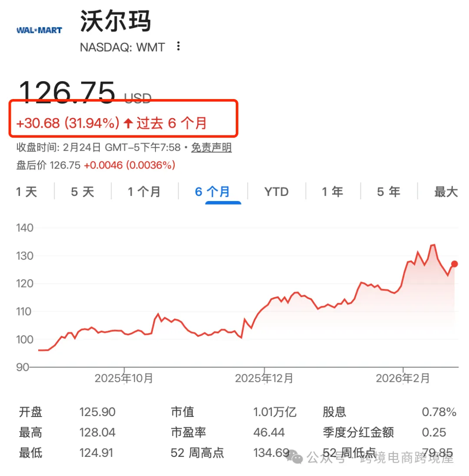Select the 1 年 time range
The height and width of the screenshot is (476, 469).
[x=333, y=191]
